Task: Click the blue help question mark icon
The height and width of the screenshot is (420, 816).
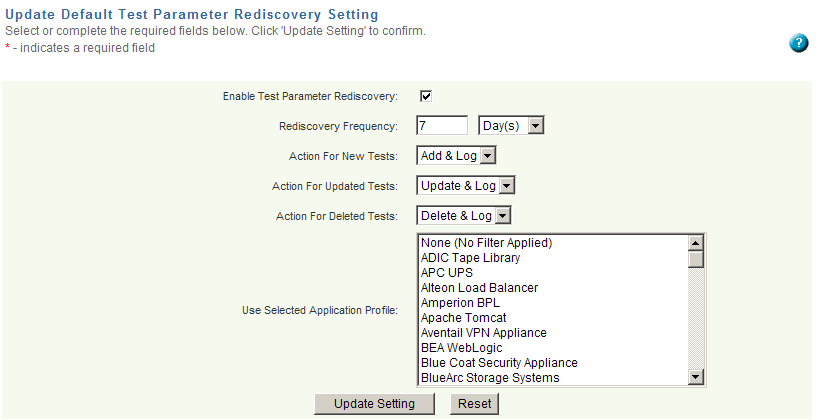Action: pos(798,43)
